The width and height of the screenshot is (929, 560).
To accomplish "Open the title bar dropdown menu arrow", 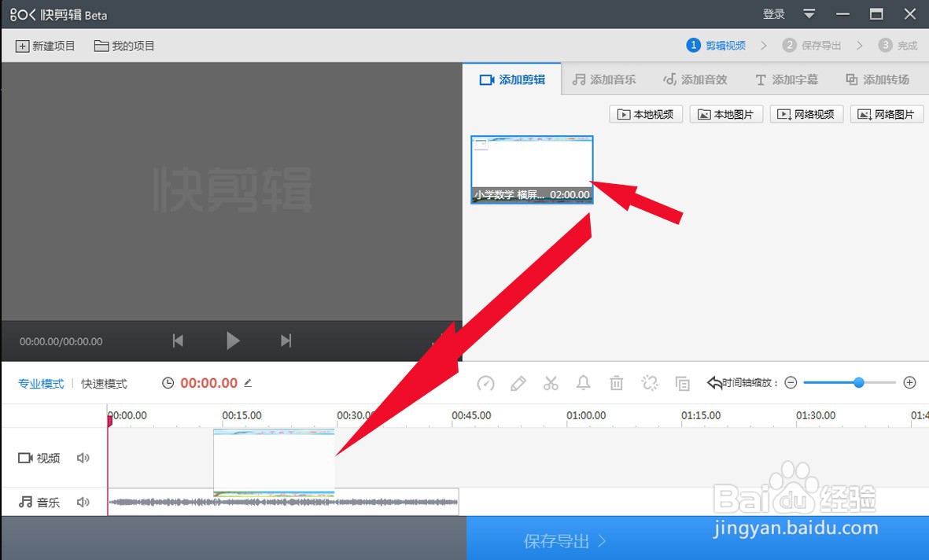I will 809,13.
